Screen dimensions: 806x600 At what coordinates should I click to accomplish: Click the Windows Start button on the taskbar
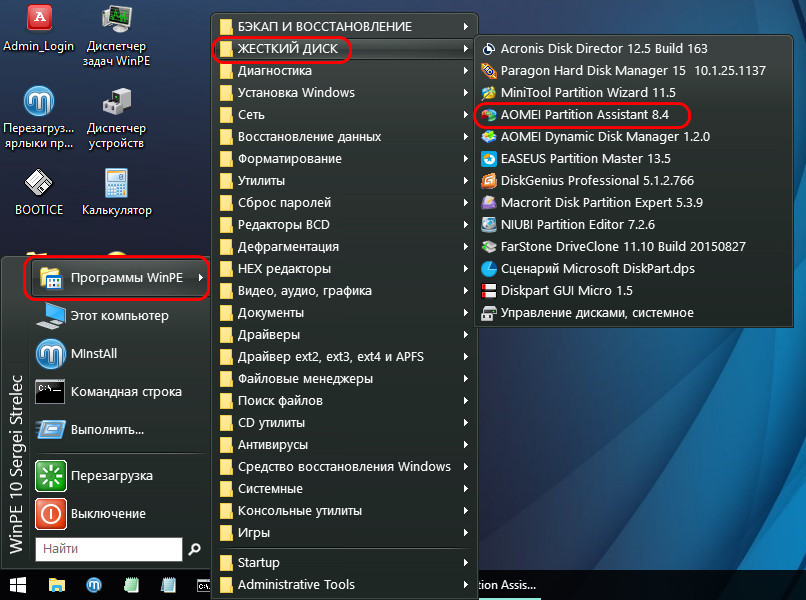pos(17,585)
